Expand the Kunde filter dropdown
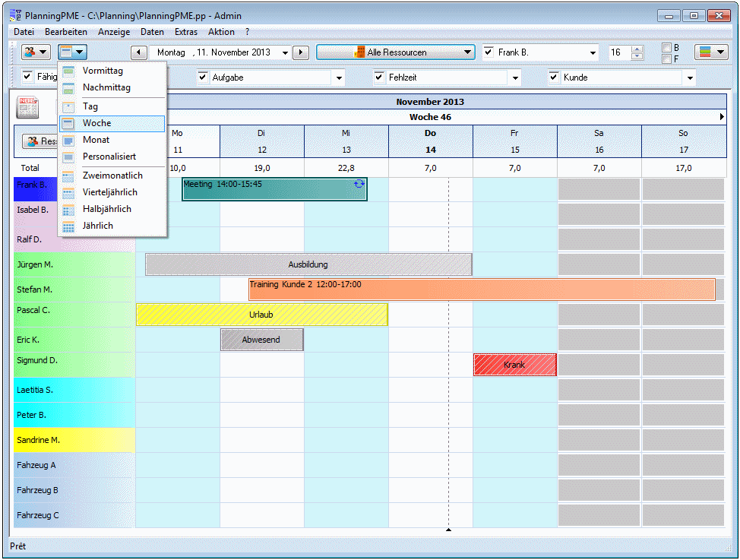 click(691, 78)
